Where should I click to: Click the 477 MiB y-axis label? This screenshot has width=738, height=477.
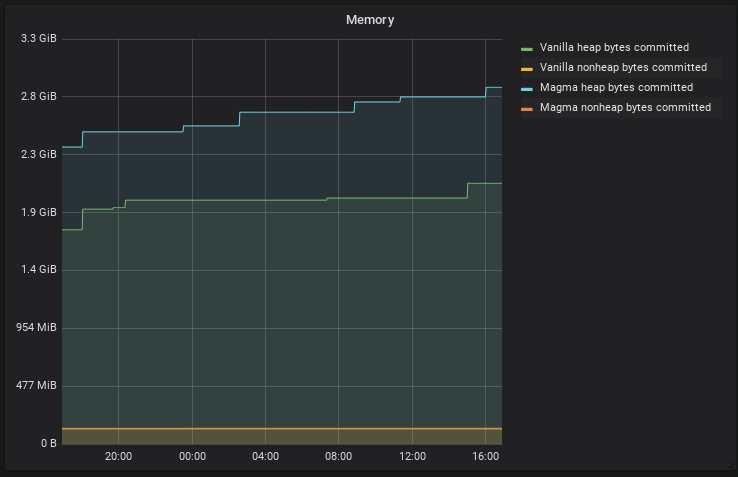[x=36, y=385]
